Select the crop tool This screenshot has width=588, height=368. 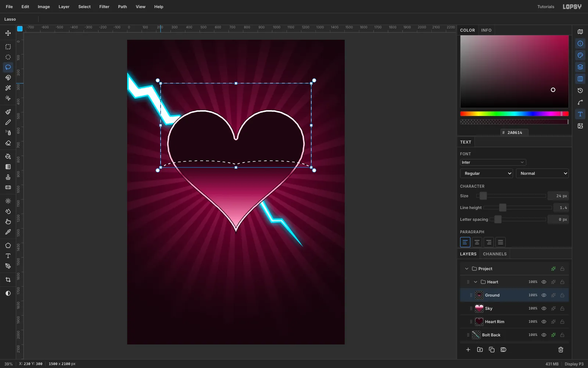tap(8, 280)
